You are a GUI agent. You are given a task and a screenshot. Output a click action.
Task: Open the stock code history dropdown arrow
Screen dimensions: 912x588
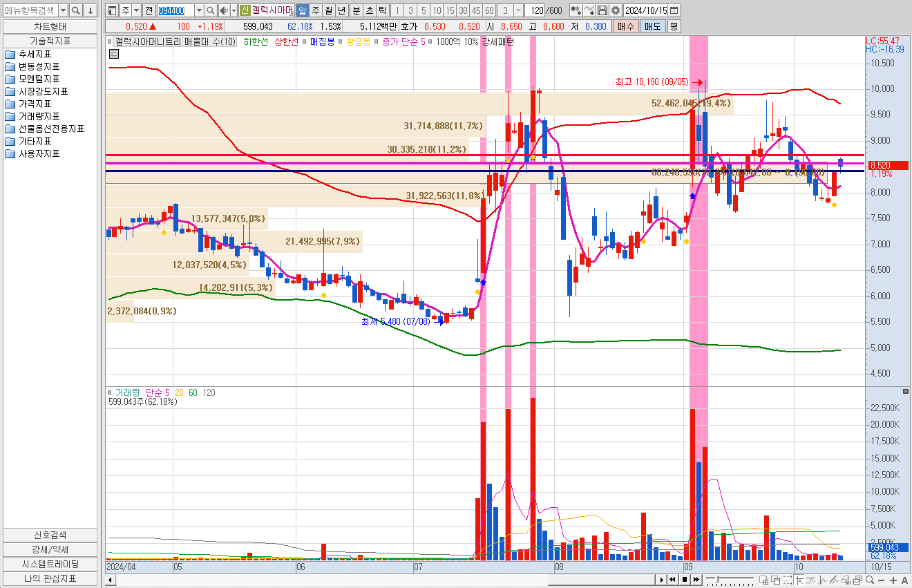tap(199, 10)
